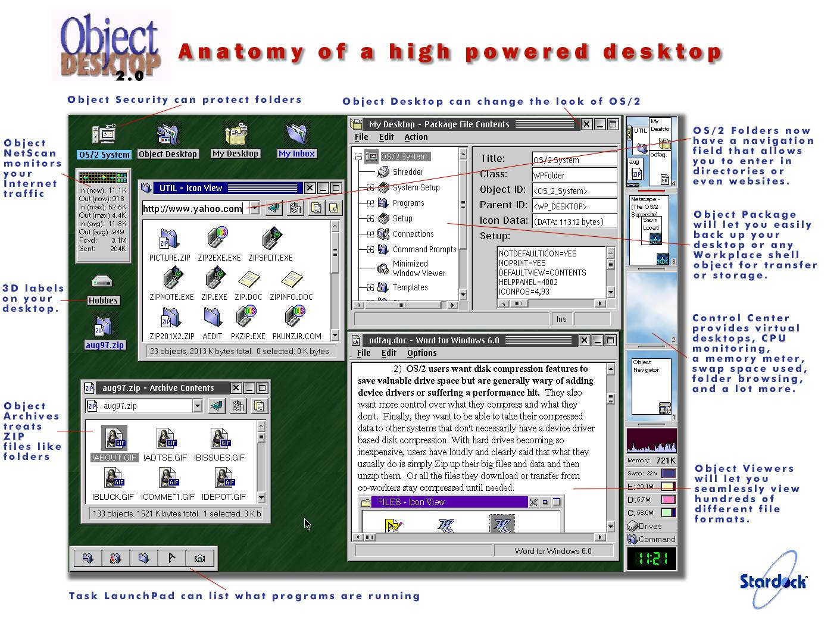This screenshot has height=620, width=840.
Task: Click the CPU usage graph in Control Center
Action: [x=651, y=441]
